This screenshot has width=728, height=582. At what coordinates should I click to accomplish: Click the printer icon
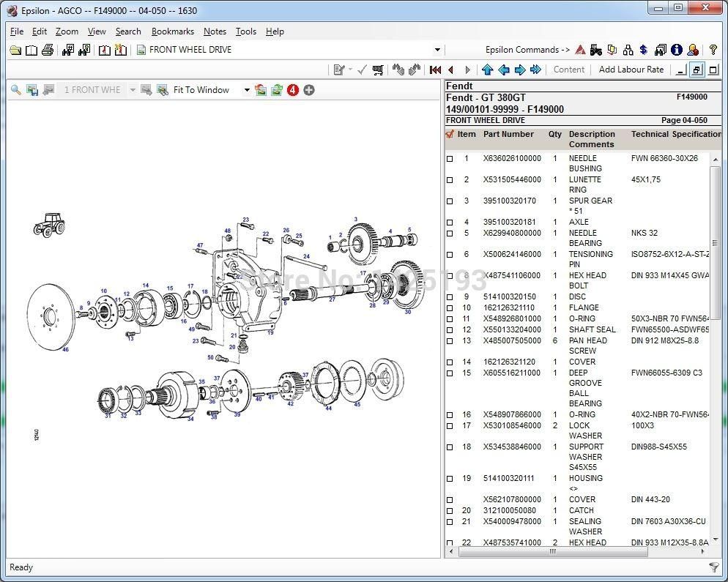tap(46, 50)
